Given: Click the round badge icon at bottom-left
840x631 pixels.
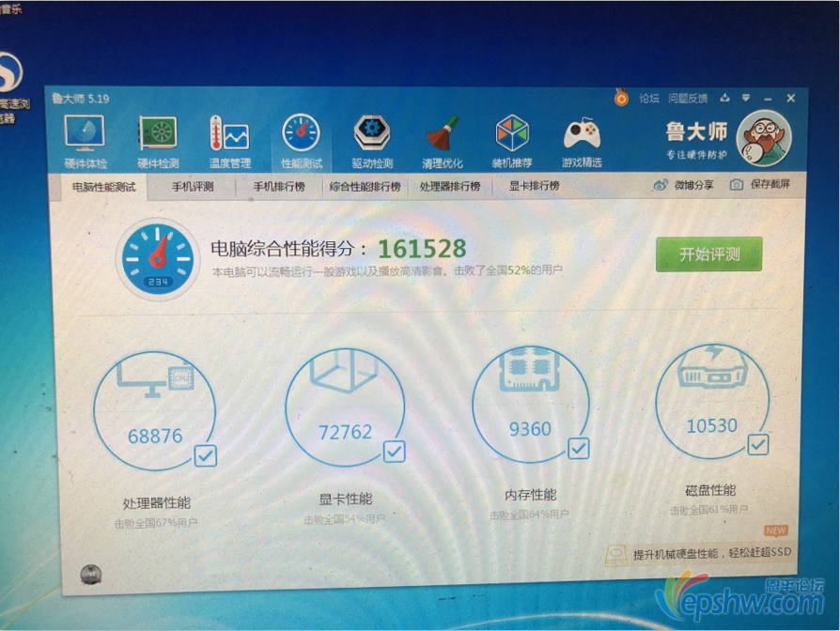Looking at the screenshot, I should 90,575.
